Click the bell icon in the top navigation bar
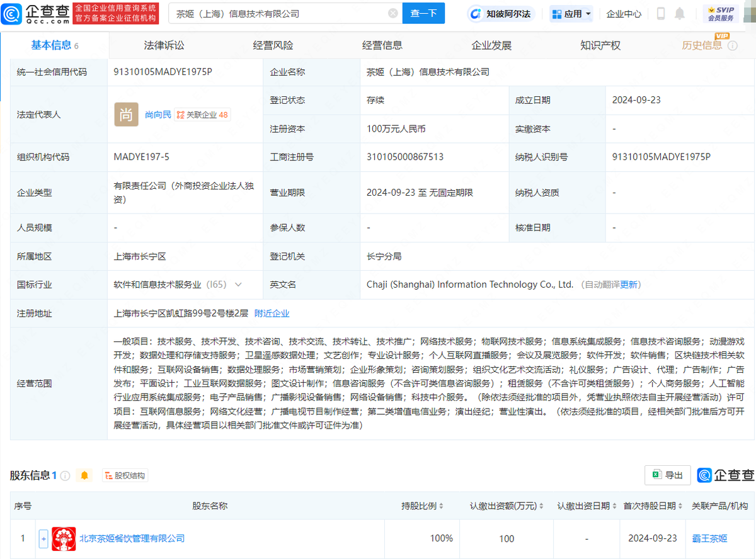This screenshot has height=559, width=756. pyautogui.click(x=679, y=14)
